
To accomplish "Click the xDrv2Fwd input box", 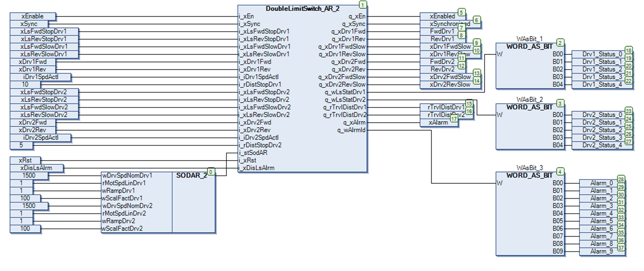I will [33, 122].
